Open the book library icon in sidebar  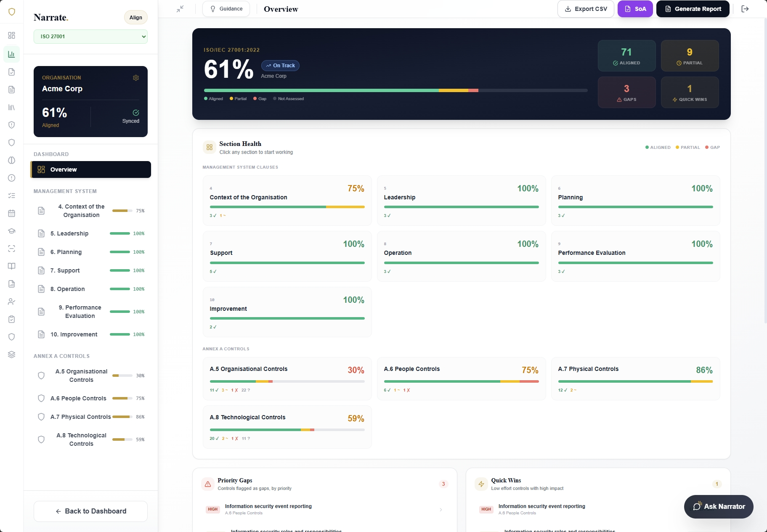coord(11,266)
